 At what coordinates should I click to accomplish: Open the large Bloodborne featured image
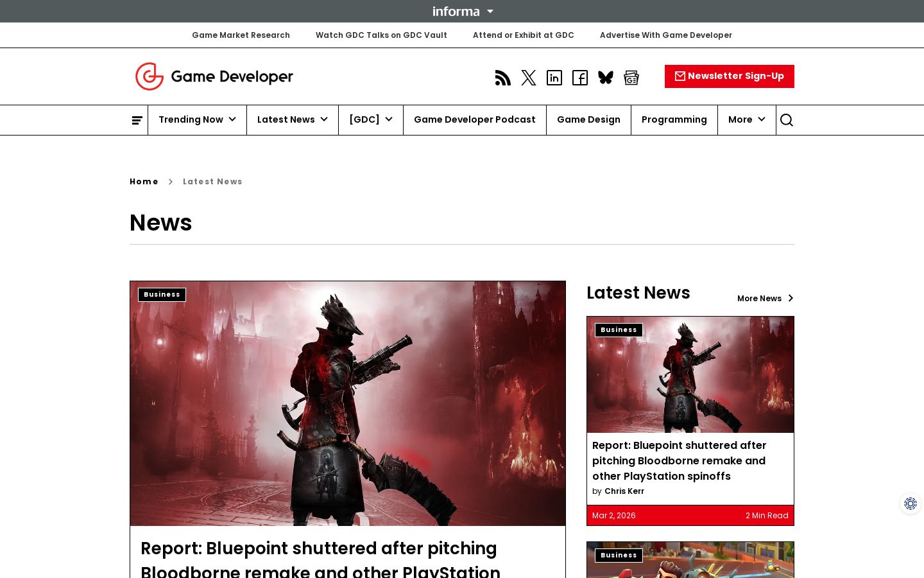[348, 403]
